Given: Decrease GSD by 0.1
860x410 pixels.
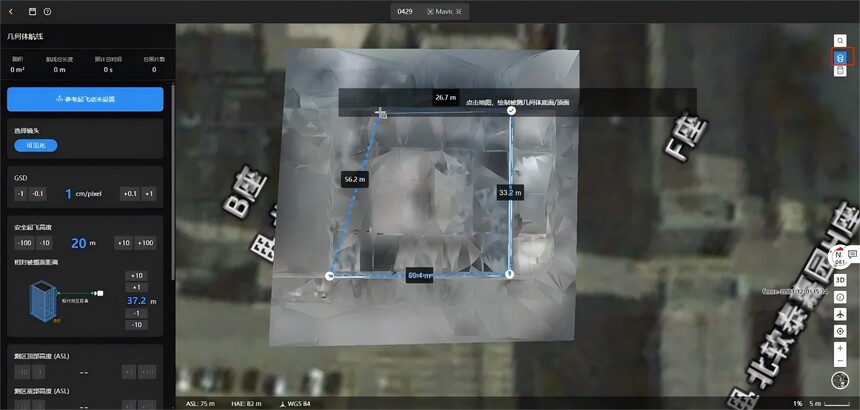Looking at the screenshot, I should pos(38,194).
